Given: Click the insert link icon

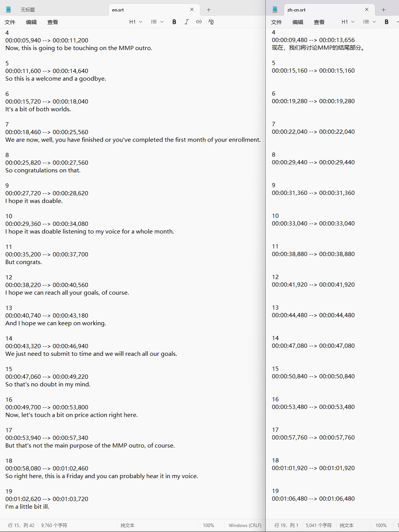Looking at the screenshot, I should pyautogui.click(x=199, y=22).
